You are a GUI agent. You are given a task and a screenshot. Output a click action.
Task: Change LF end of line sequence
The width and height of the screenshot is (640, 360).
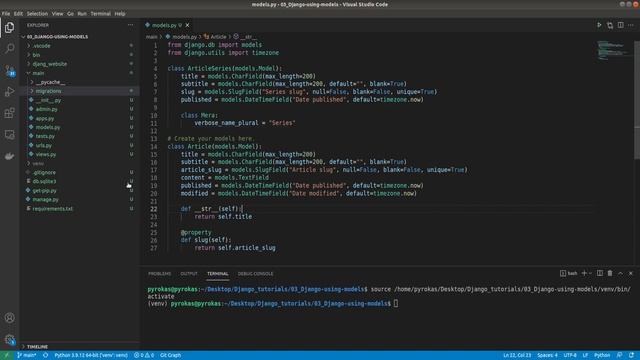[585, 356]
